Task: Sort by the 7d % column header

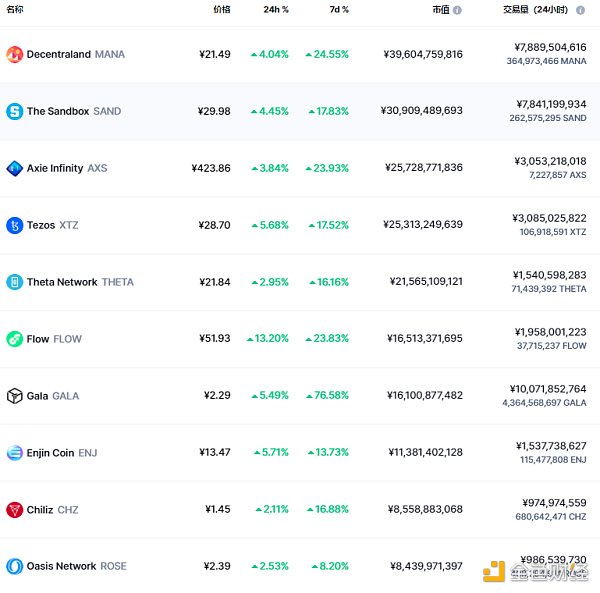Action: click(x=339, y=10)
